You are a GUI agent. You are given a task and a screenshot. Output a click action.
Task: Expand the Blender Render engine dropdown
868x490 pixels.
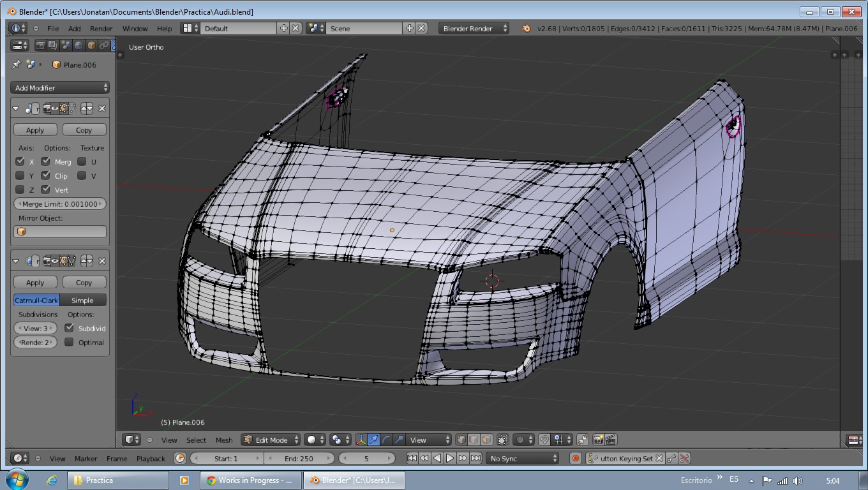coord(474,29)
